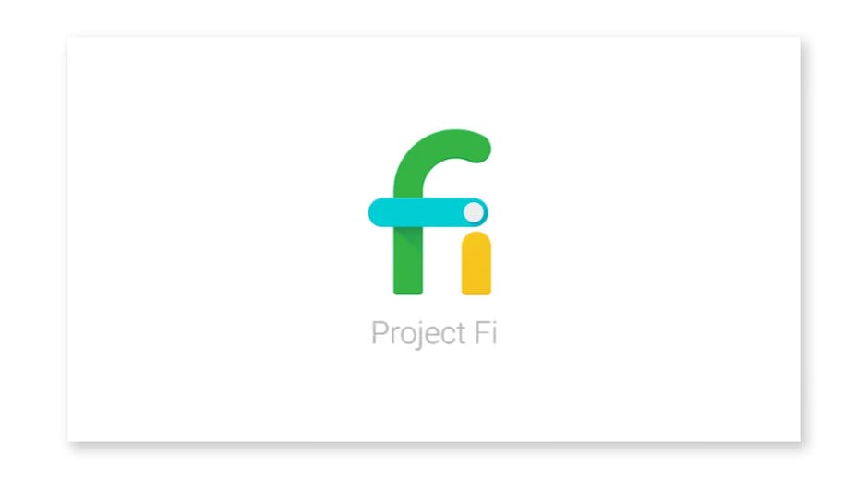Screen dimensions: 868x479
Task: Click the letter j in Project
Action: (419, 335)
